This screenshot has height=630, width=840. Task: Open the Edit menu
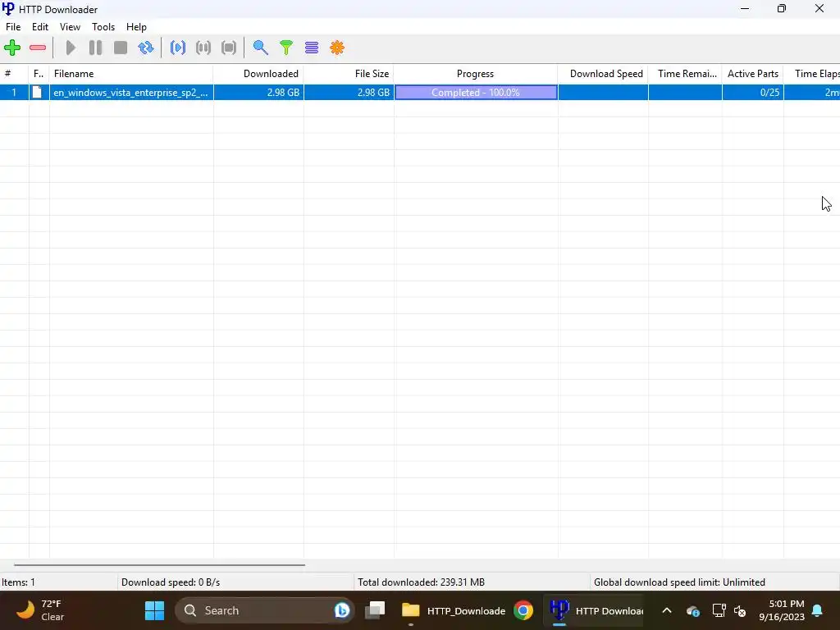tap(39, 27)
